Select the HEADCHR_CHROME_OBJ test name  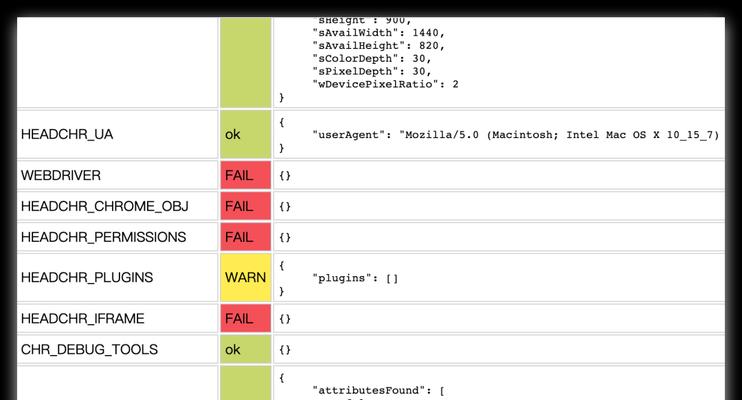[x=105, y=206]
